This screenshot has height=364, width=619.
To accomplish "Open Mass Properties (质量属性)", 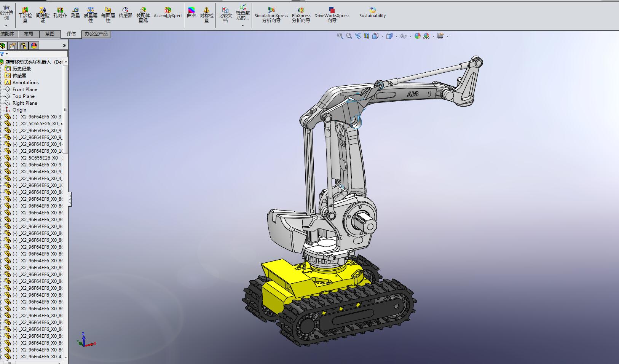I will pyautogui.click(x=91, y=14).
